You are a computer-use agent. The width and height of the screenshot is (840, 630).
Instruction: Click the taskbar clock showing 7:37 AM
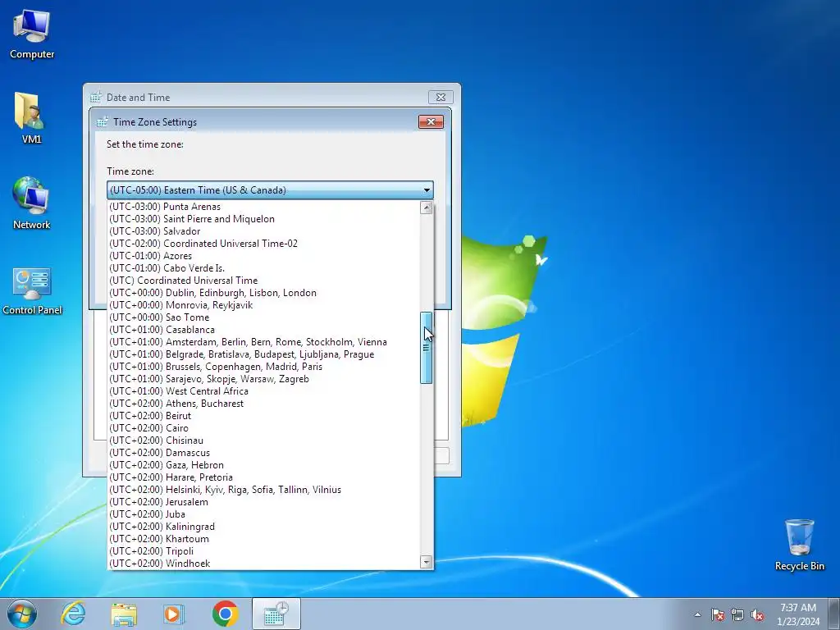point(798,614)
